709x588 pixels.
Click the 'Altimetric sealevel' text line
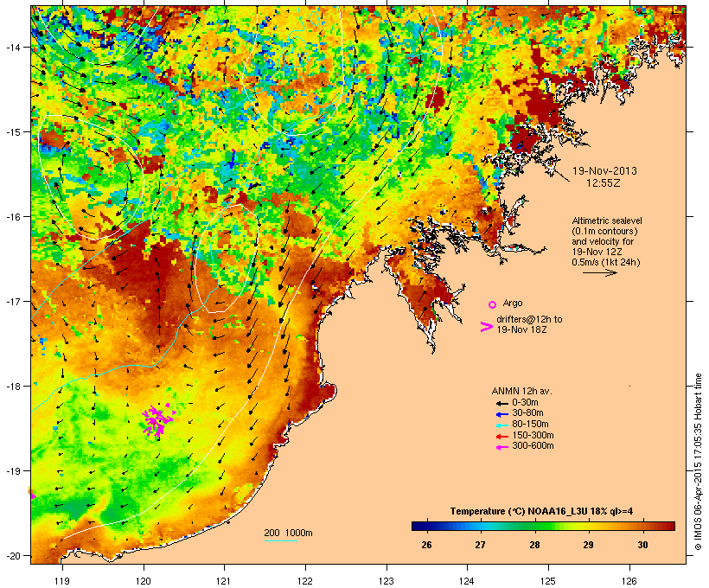click(607, 220)
